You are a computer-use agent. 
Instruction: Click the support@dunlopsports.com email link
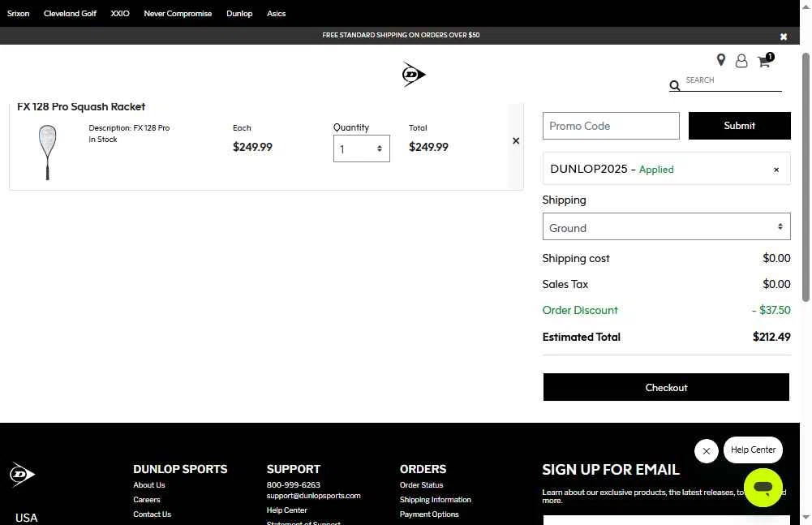[313, 496]
